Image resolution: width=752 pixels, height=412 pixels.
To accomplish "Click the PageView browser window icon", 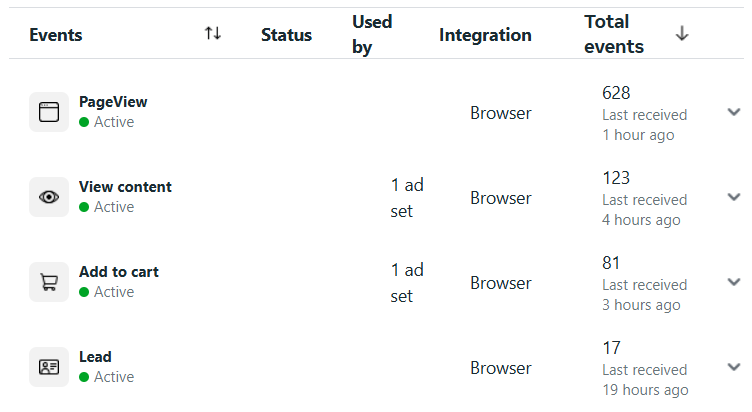I will click(49, 112).
